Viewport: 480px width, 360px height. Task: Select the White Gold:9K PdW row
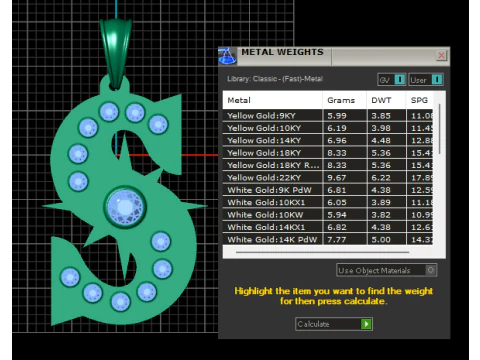click(x=328, y=190)
